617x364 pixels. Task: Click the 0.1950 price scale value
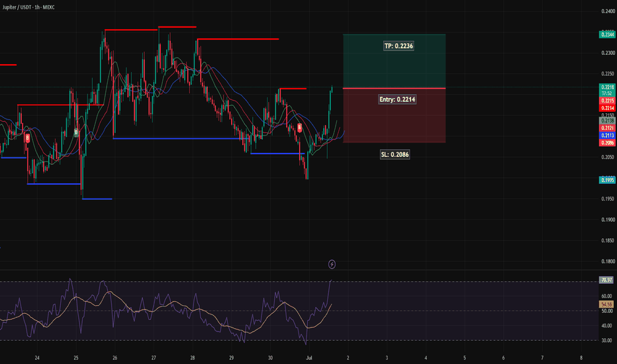point(608,199)
